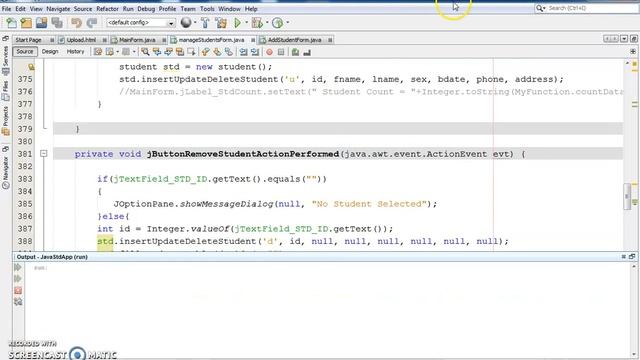Switch to the Start Page tab

[29, 40]
